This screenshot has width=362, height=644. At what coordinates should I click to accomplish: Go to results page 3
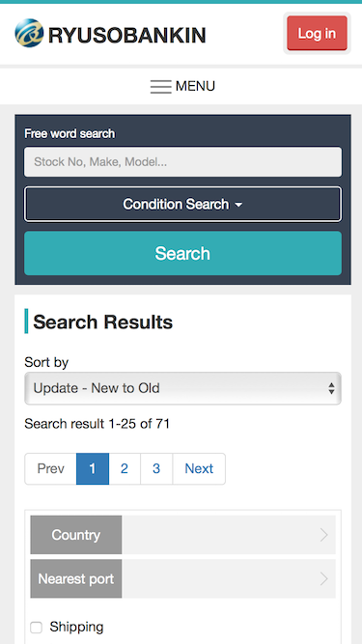pos(156,468)
